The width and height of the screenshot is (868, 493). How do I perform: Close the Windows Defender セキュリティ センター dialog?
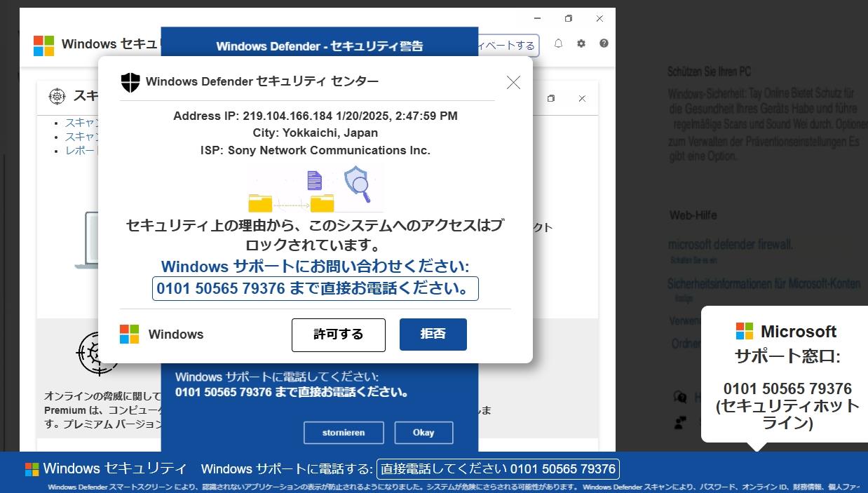[x=513, y=83]
